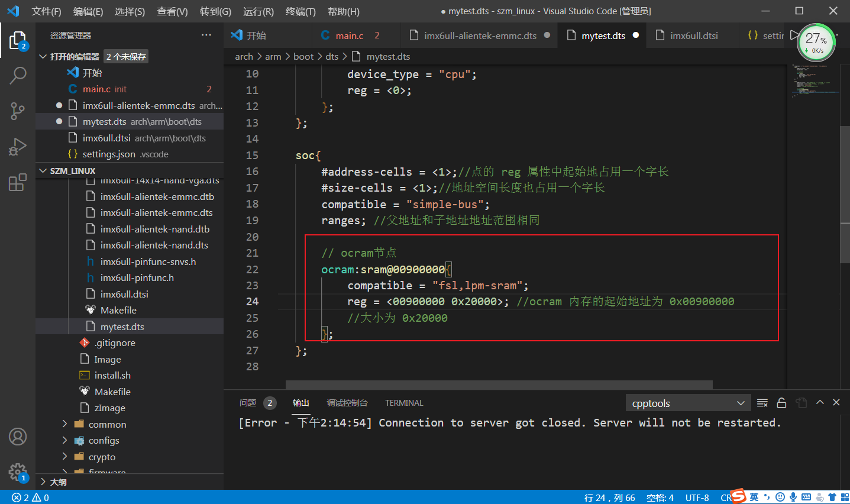Open the output log file icon

click(801, 403)
